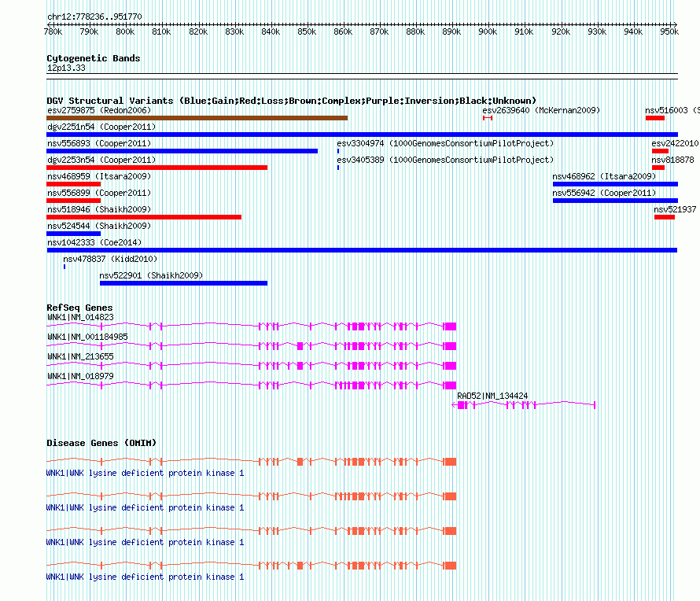Click the WNK1|NM_014823 transcript label

[x=80, y=318]
